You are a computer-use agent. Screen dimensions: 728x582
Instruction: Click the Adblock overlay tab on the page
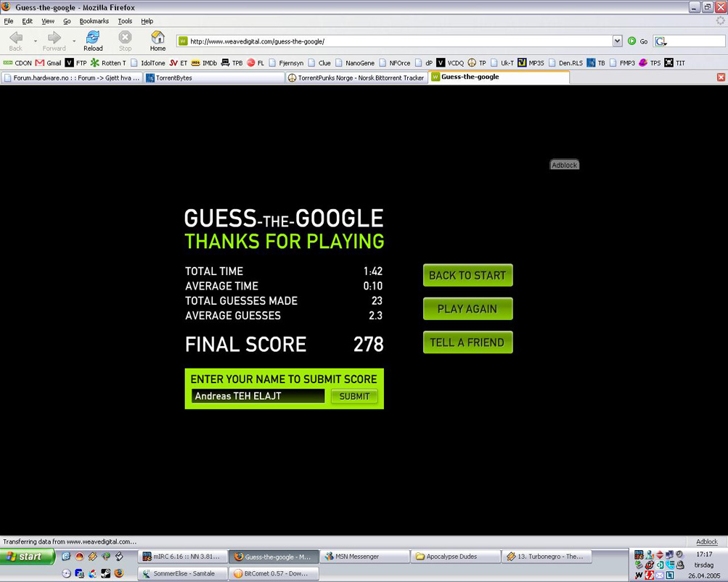point(565,165)
